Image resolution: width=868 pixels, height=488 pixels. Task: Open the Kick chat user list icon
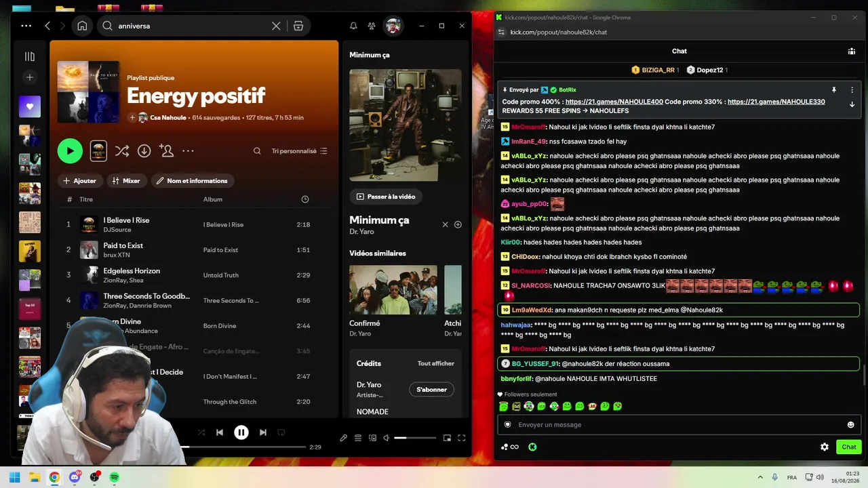pyautogui.click(x=852, y=51)
